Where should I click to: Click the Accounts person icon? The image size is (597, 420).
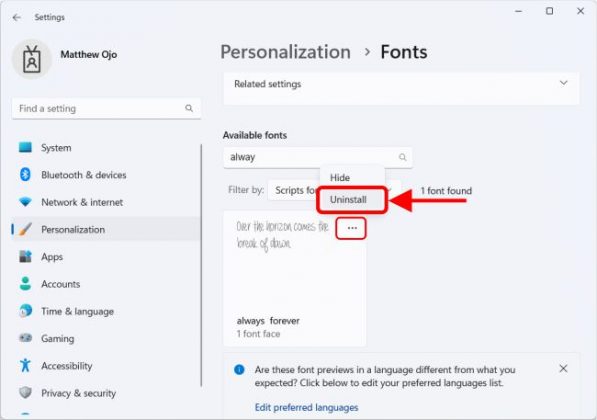[x=26, y=284]
